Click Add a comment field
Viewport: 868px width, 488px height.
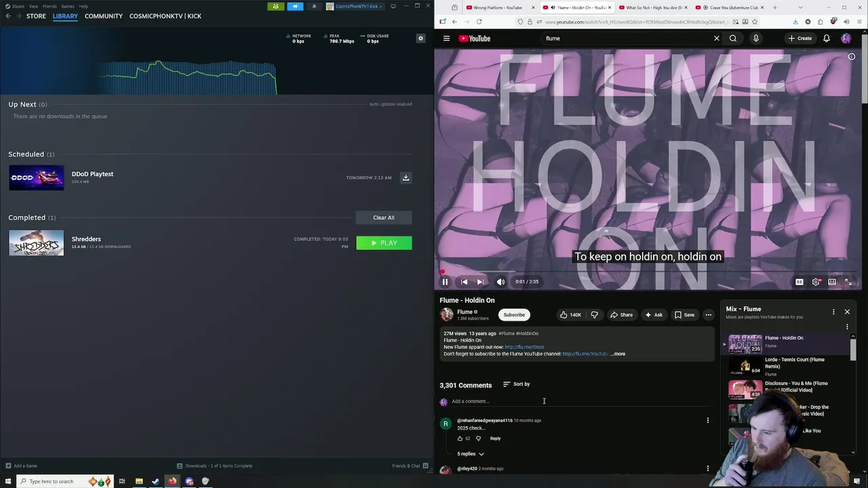(580, 401)
